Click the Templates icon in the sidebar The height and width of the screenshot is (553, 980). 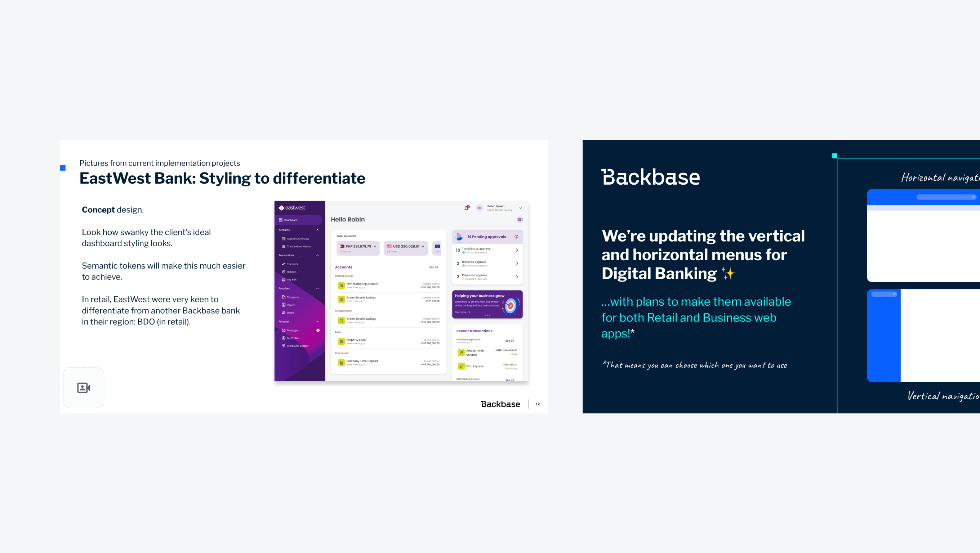click(284, 297)
